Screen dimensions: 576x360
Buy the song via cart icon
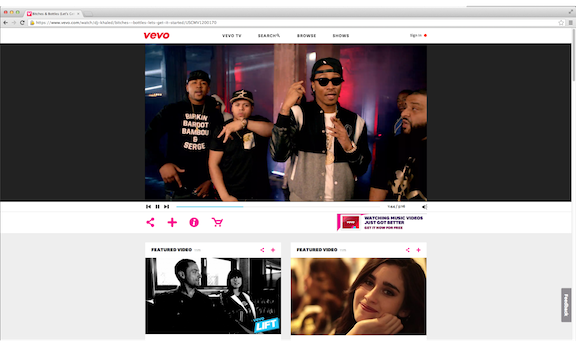click(x=217, y=222)
